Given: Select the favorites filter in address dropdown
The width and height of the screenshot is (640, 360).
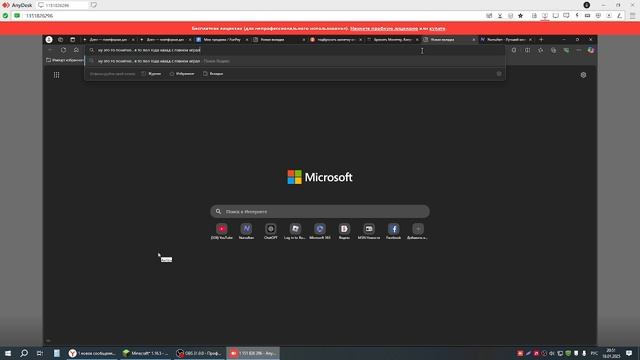Looking at the screenshot, I should (x=182, y=74).
